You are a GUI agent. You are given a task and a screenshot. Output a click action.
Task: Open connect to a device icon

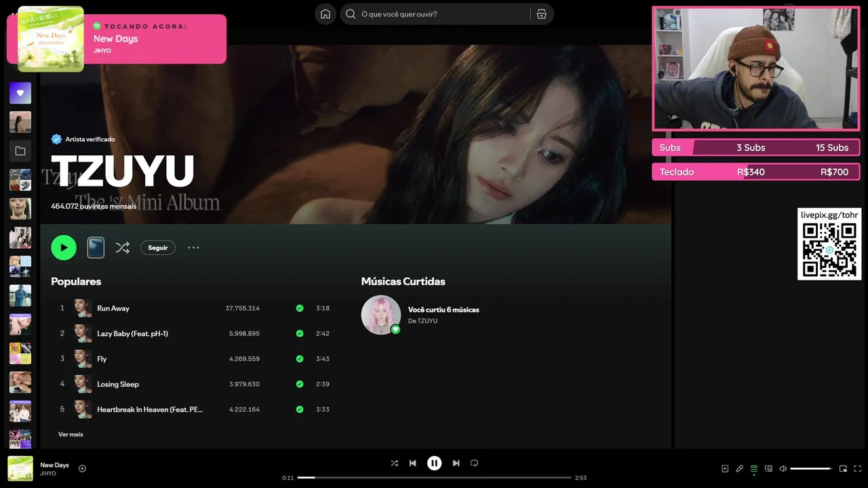[x=768, y=468]
